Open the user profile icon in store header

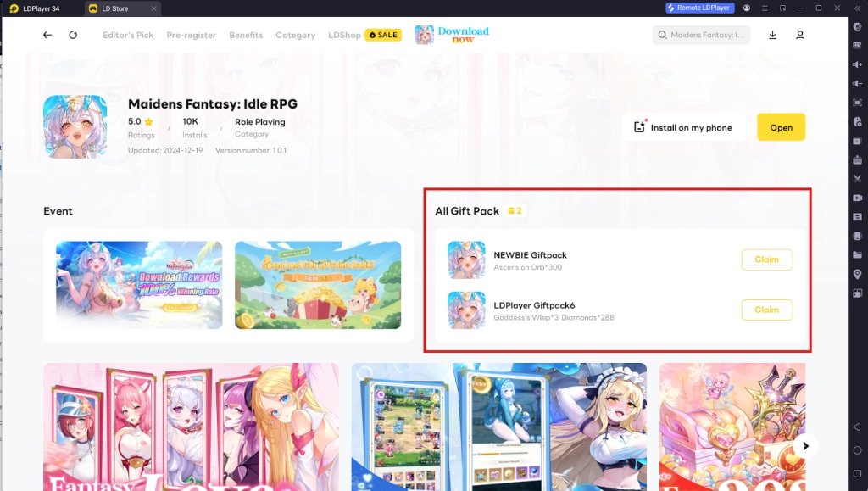tap(800, 35)
